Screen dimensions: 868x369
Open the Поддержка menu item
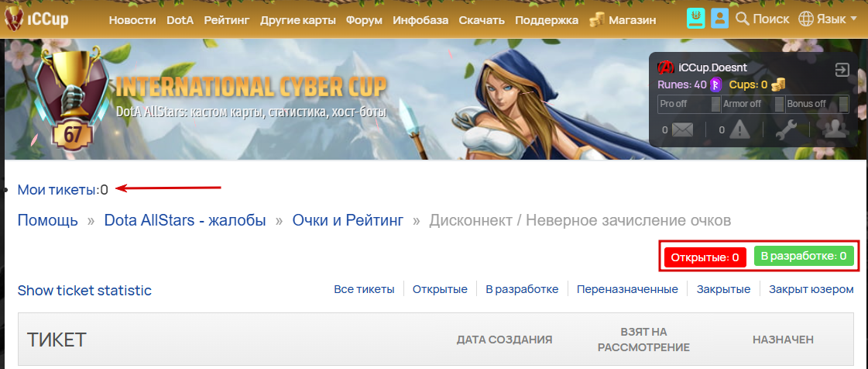pyautogui.click(x=547, y=20)
